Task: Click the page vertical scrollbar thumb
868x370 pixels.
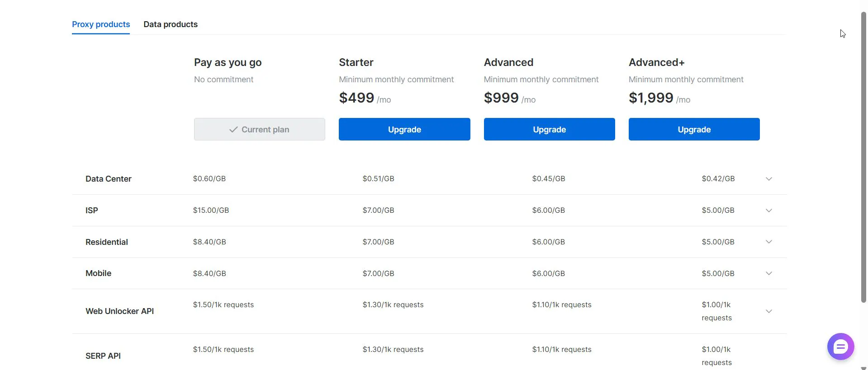Action: click(863, 157)
